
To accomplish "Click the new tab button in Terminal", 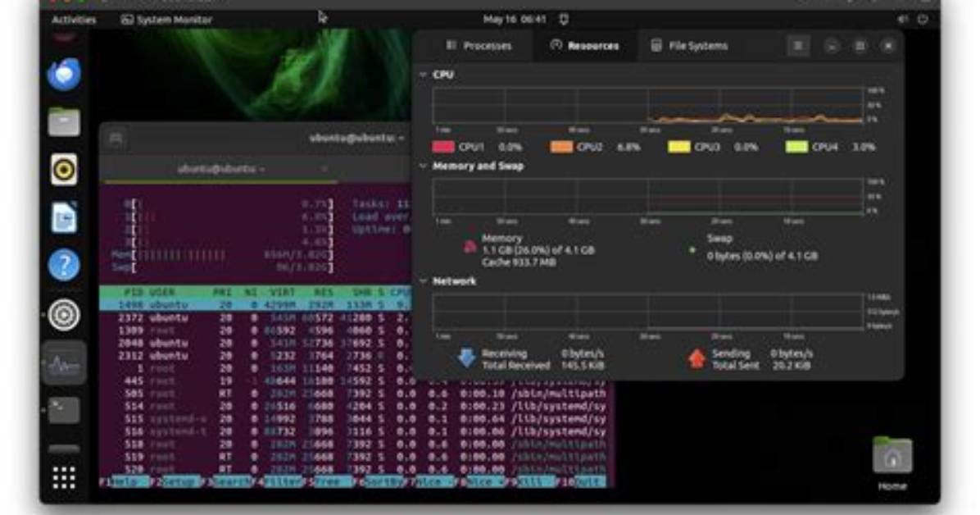I will pyautogui.click(x=116, y=139).
